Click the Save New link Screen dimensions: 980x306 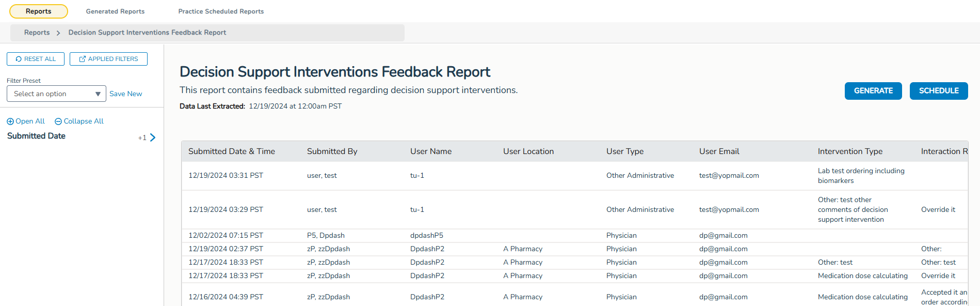click(x=125, y=94)
